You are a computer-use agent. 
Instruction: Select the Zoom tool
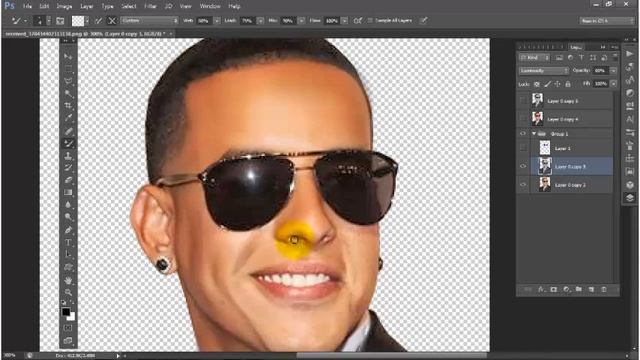tap(68, 293)
